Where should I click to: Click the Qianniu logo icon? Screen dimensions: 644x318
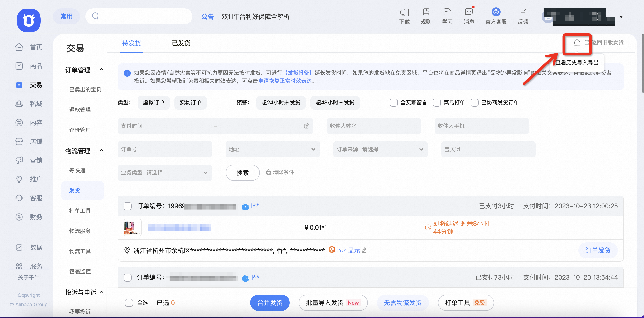(x=29, y=20)
